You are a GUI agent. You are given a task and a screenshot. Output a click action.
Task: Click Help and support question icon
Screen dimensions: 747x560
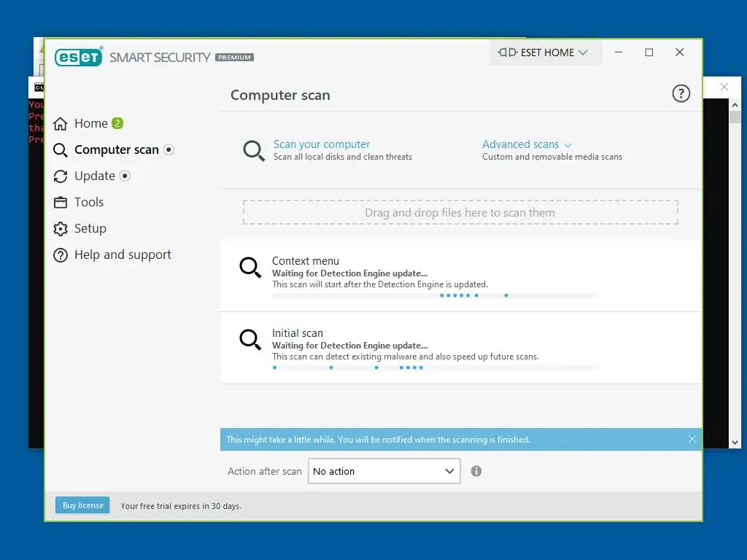click(x=61, y=255)
